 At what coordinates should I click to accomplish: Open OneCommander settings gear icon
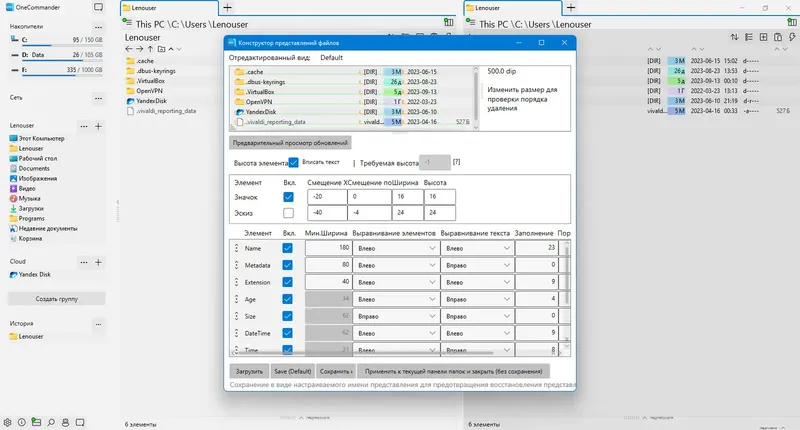(x=7, y=422)
